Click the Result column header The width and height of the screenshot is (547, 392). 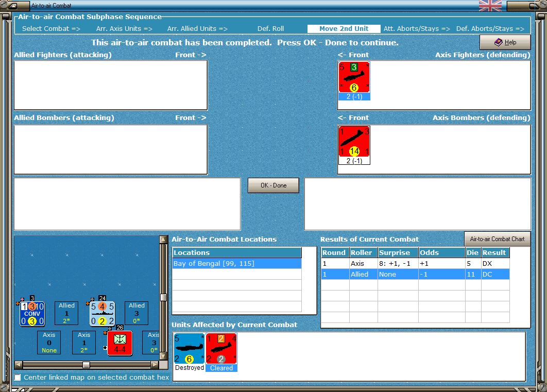tap(495, 252)
